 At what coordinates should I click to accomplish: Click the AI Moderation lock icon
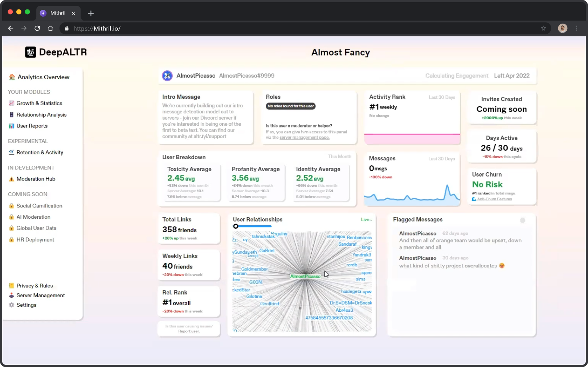(x=12, y=217)
